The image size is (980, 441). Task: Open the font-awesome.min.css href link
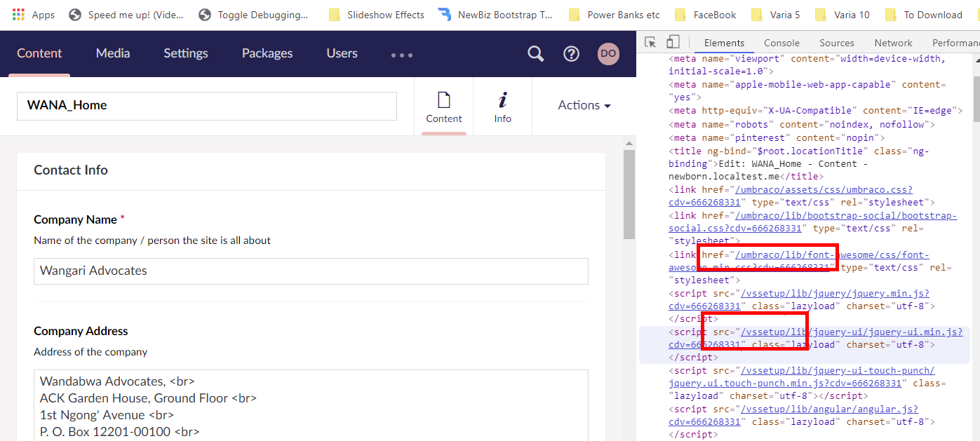[799, 261]
